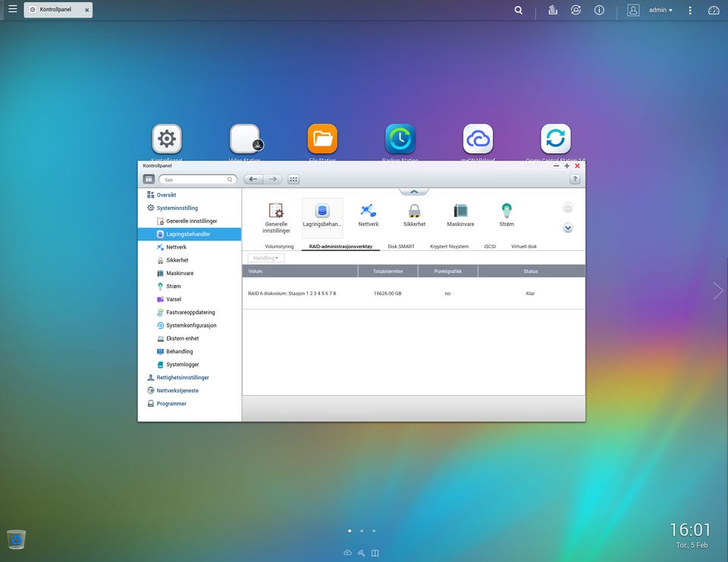Switch to the Volumstyring tab
This screenshot has width=728, height=562.
pos(278,246)
